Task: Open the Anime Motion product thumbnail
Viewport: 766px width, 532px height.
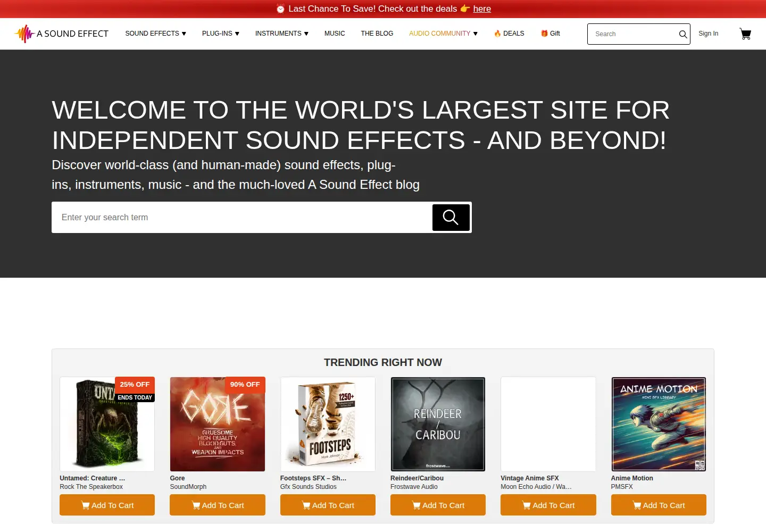Action: (659, 424)
